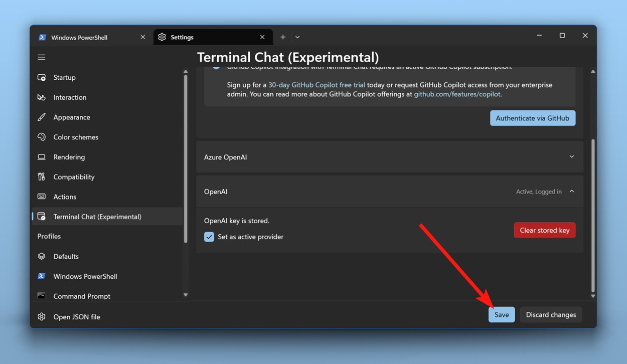Click the Windows PowerShell profile icon
Screen dimensions: 627x364
(x=41, y=276)
